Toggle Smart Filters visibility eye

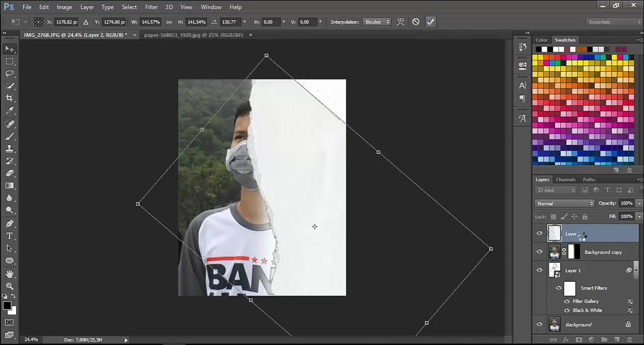tap(559, 288)
